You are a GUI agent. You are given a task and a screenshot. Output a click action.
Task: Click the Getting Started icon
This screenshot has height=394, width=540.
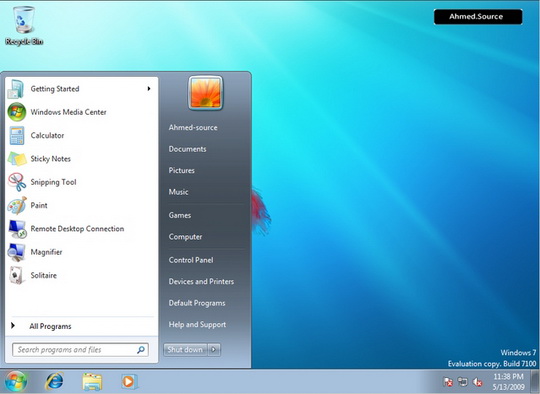[16, 89]
